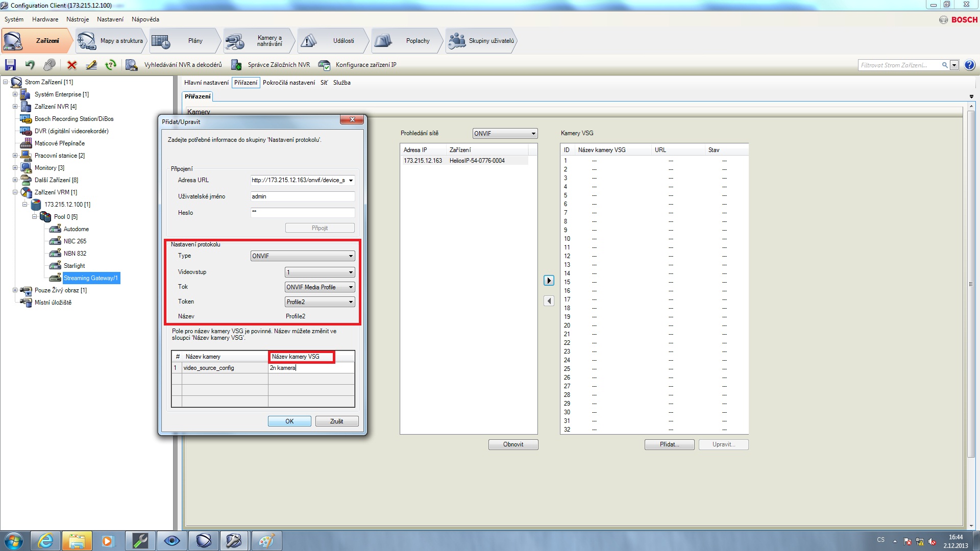The height and width of the screenshot is (551, 980).
Task: Open the Mapy a struktura section
Action: (111, 41)
